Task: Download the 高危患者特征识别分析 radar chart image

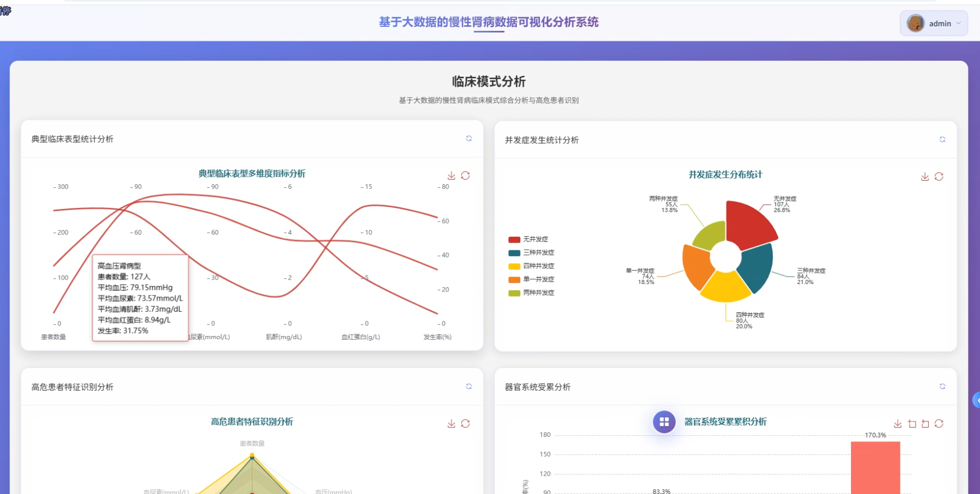Action: [451, 424]
